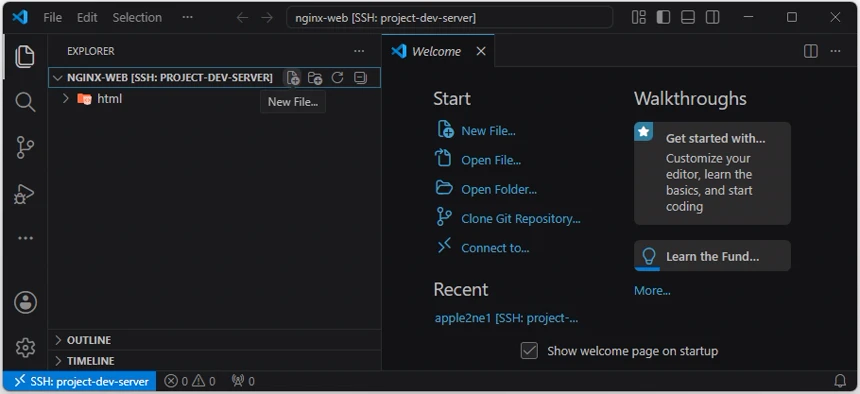Expand the html folder
Image resolution: width=860 pixels, height=394 pixels.
click(65, 99)
